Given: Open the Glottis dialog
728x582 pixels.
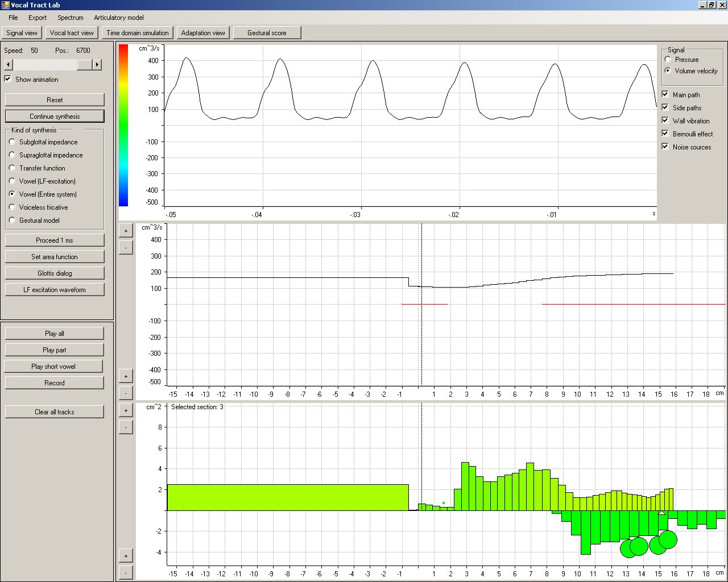Looking at the screenshot, I should [55, 273].
